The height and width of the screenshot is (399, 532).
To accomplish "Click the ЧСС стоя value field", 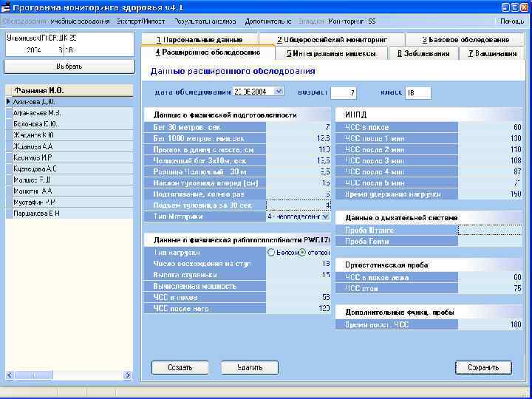I will click(x=490, y=288).
